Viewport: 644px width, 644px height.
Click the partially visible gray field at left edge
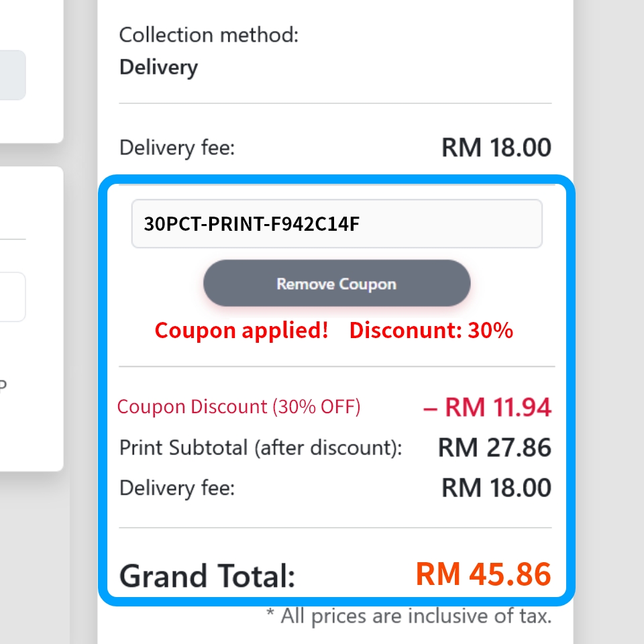coord(12,75)
